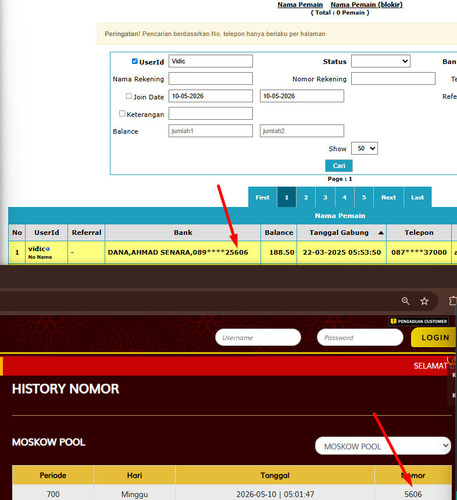This screenshot has width=457, height=500.
Task: Go to First page in pagination
Action: click(x=262, y=197)
